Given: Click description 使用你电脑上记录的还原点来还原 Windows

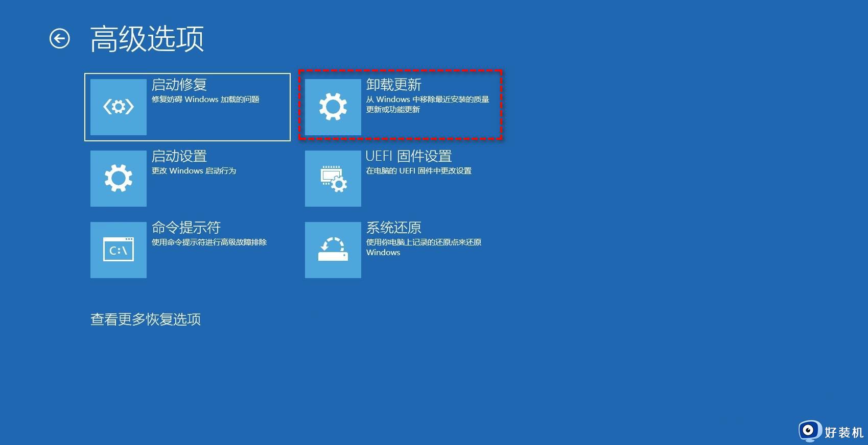Looking at the screenshot, I should [424, 248].
